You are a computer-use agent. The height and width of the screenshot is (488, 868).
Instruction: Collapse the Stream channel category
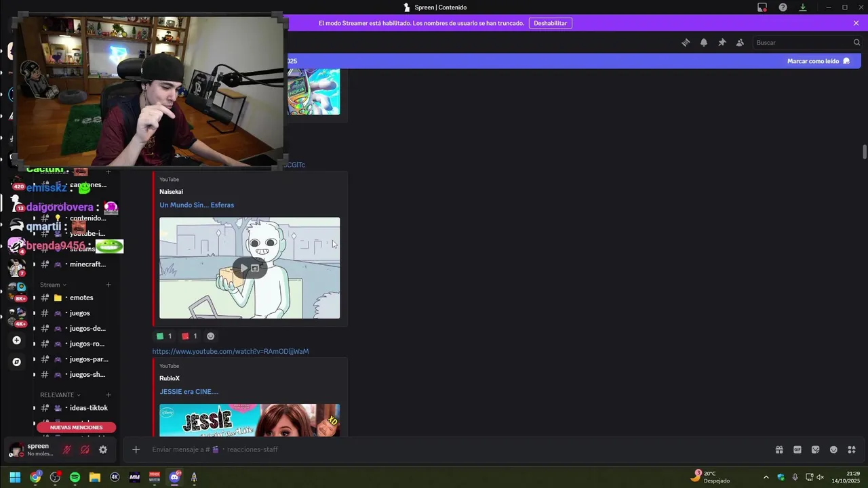pyautogui.click(x=54, y=285)
